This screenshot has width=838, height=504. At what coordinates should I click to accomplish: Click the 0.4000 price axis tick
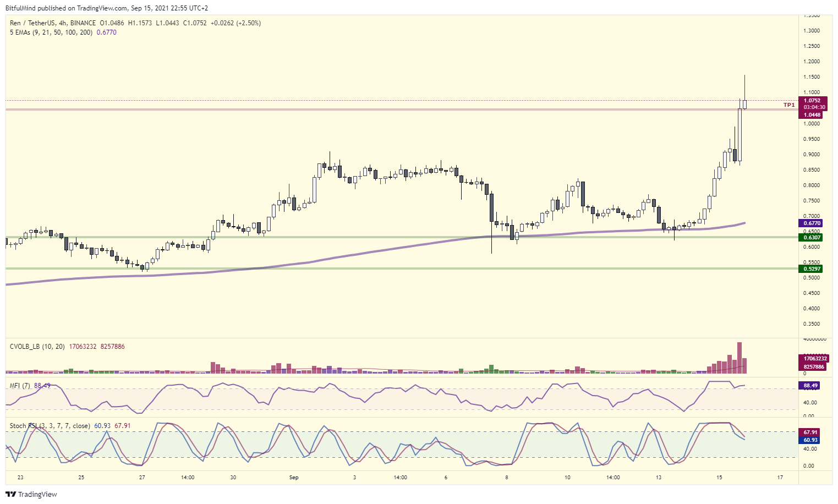point(812,309)
